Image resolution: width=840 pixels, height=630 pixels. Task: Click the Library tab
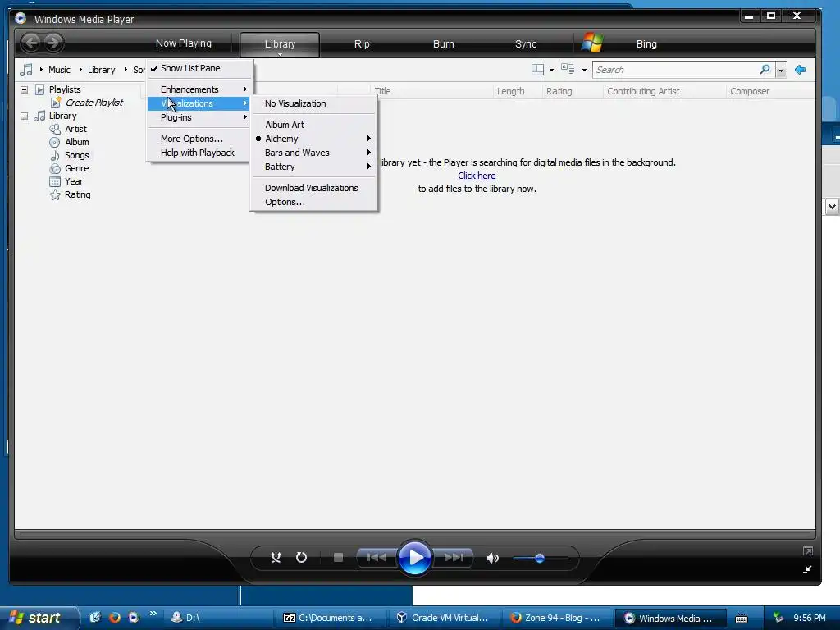pos(280,44)
